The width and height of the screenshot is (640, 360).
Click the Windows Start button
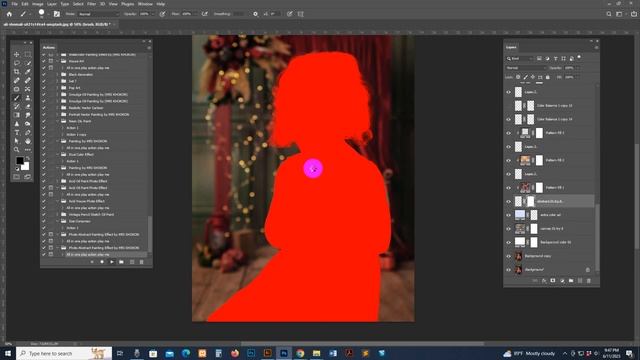click(8, 353)
